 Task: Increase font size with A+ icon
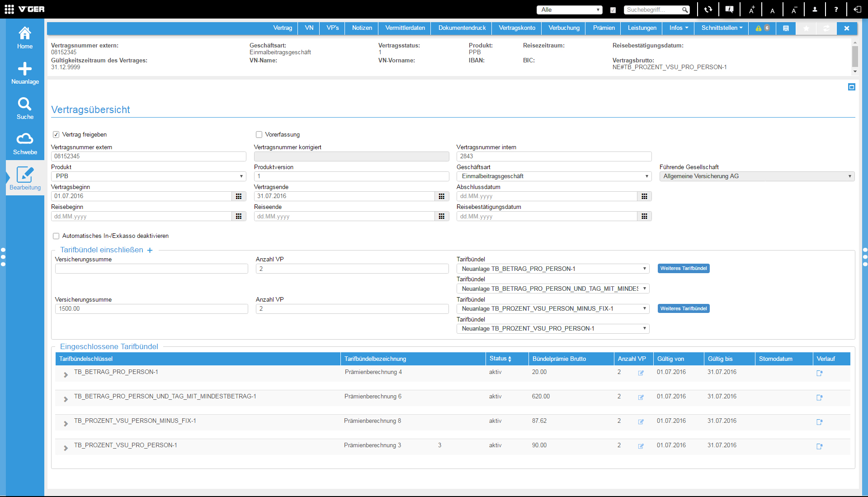pyautogui.click(x=751, y=9)
